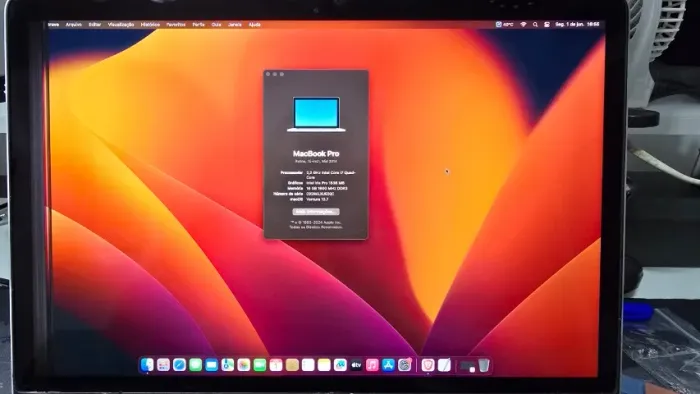This screenshot has height=394, width=700.
Task: Open Launchpad in the dock
Action: [x=163, y=365]
